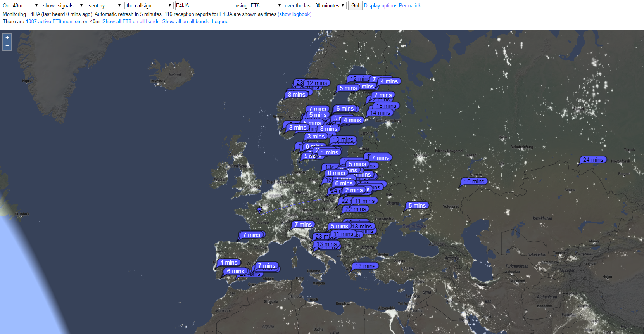Image resolution: width=644 pixels, height=334 pixels.
Task: Open the 40m band dropdown
Action: click(26, 6)
